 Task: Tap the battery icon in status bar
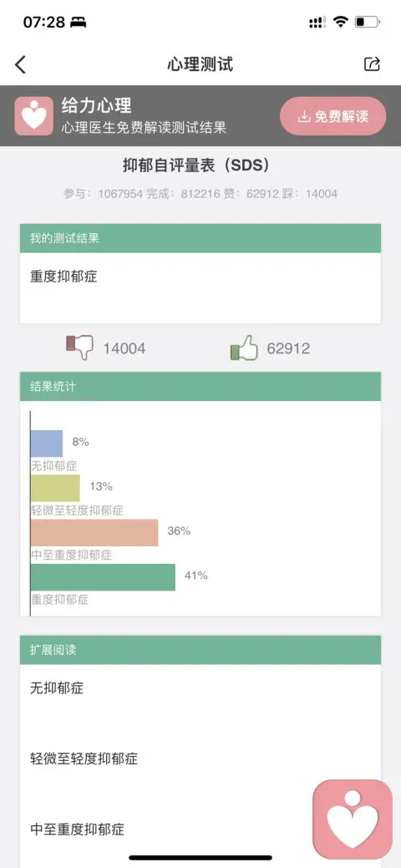(368, 23)
